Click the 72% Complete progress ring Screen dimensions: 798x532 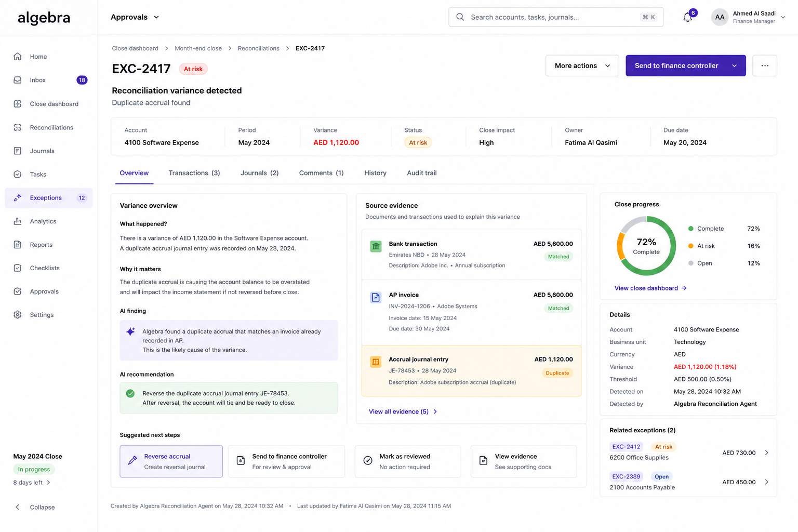pos(646,246)
